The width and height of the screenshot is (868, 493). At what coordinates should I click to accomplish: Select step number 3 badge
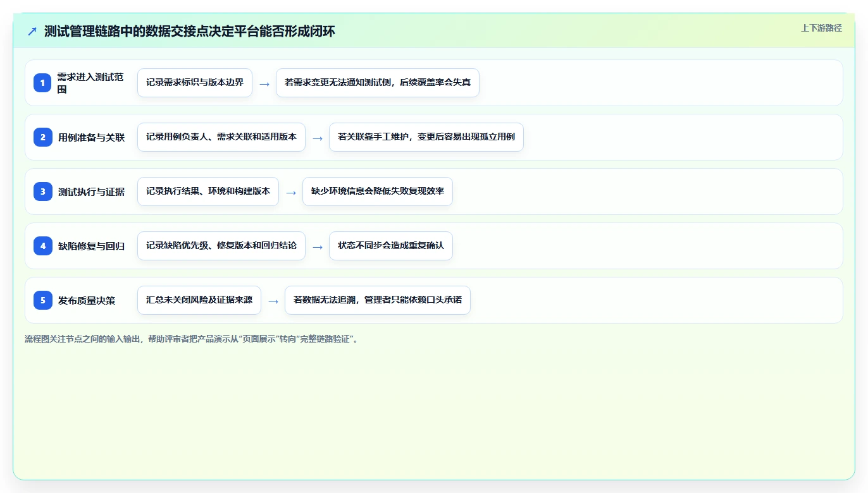pos(42,192)
